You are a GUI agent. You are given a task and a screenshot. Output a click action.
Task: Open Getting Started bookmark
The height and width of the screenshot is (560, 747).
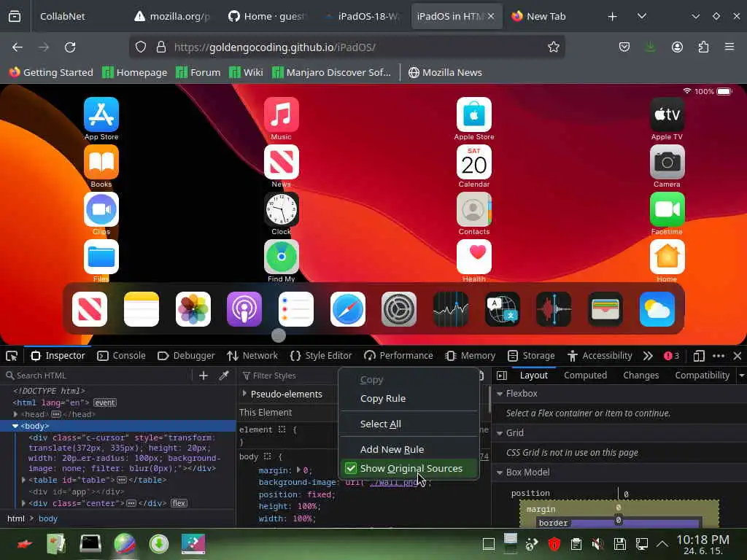pos(52,72)
